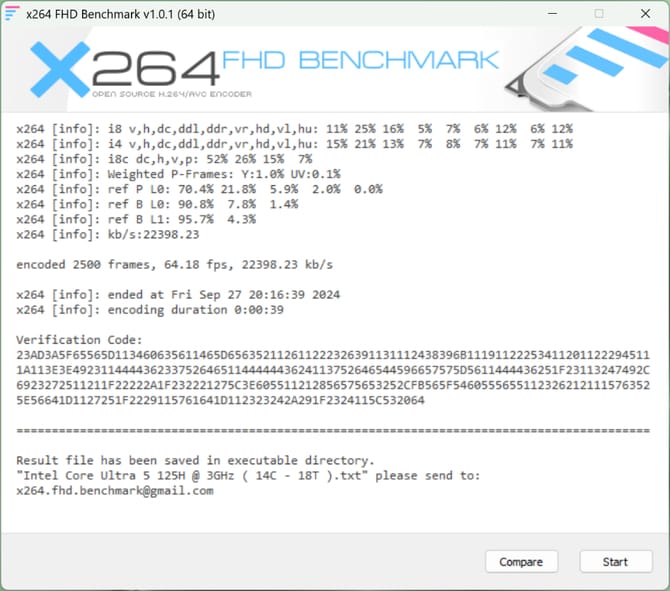Click the kb/s:22398.23 info line
The height and width of the screenshot is (591, 670).
pyautogui.click(x=108, y=234)
